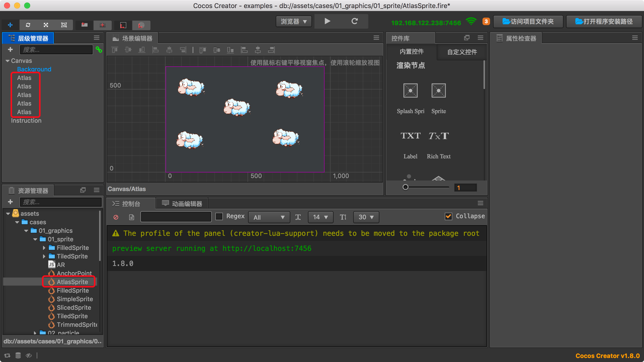
Task: Enable the Regex checkbox
Action: (x=219, y=216)
